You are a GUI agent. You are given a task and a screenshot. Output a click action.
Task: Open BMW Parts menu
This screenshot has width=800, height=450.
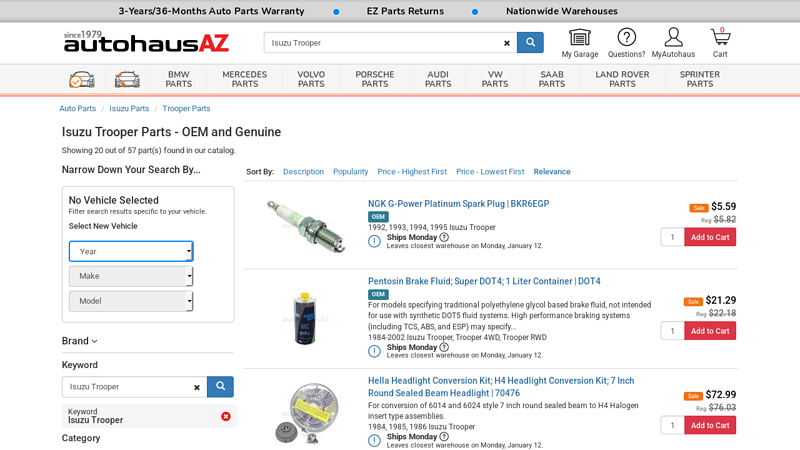179,79
